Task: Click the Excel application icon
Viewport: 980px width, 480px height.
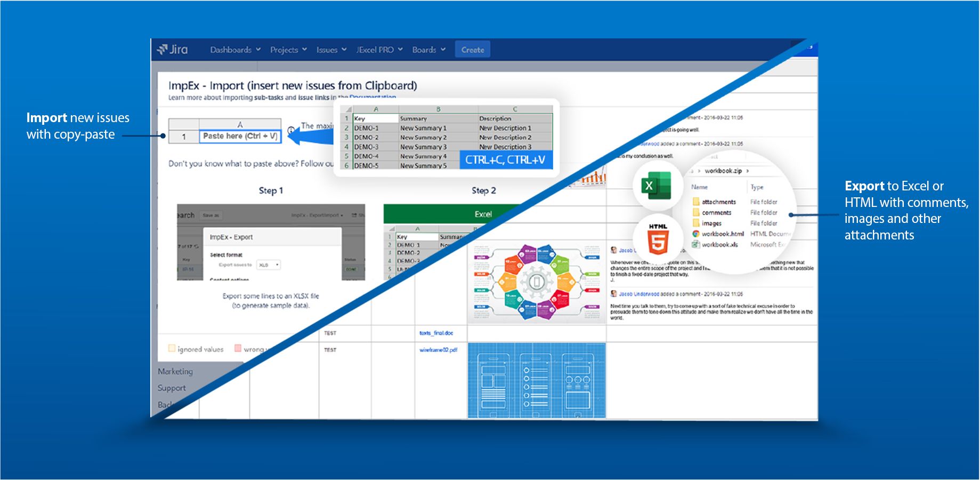Action: [x=657, y=185]
